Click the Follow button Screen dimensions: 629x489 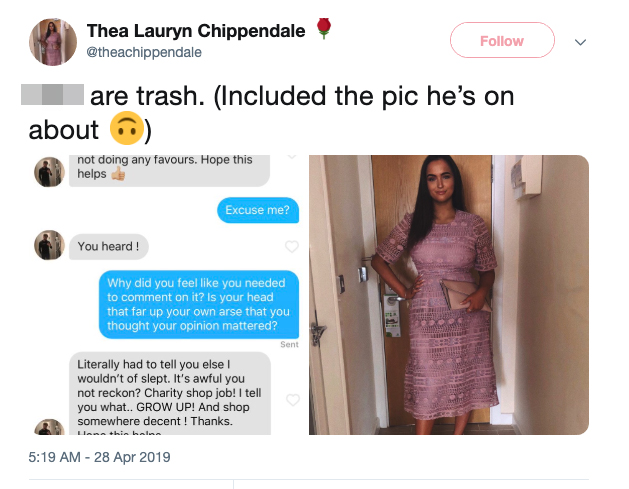pos(502,40)
